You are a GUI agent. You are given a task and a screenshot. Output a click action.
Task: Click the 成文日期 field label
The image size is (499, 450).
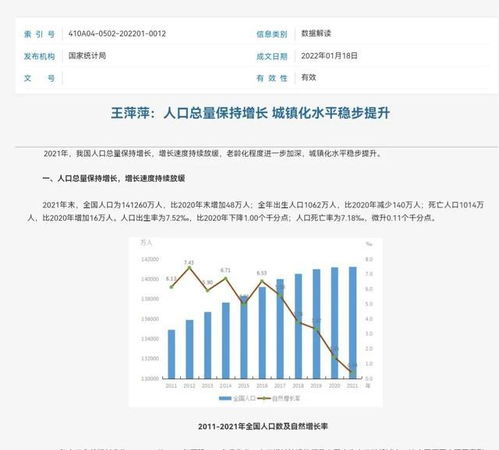point(272,56)
